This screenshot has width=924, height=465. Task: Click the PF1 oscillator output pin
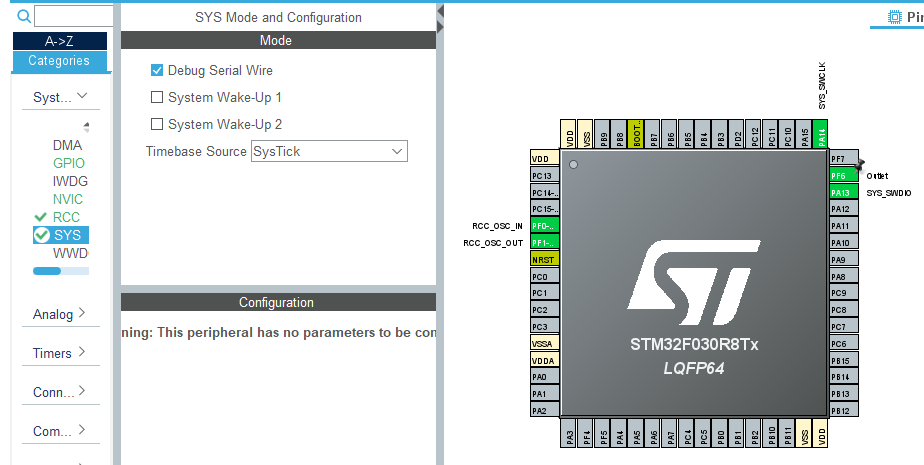pos(544,243)
